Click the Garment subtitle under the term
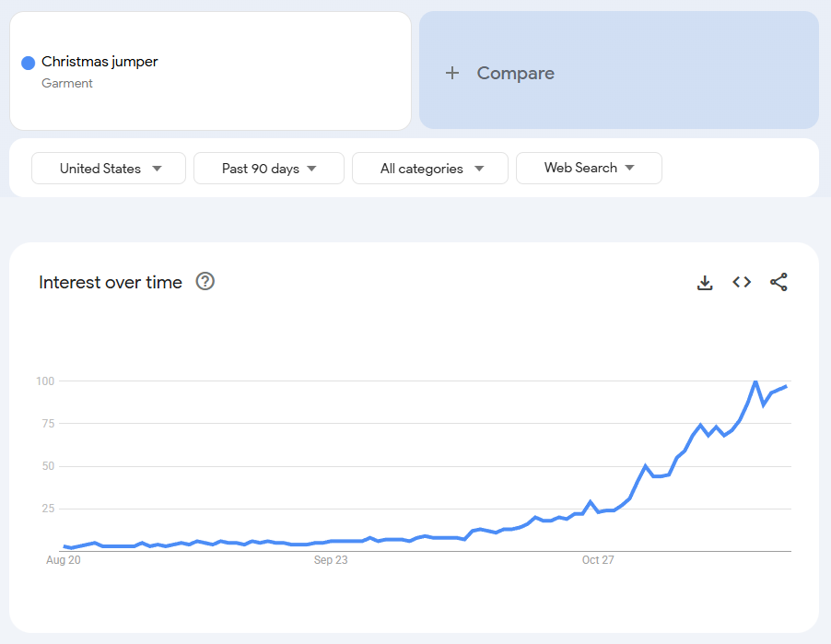The height and width of the screenshot is (644, 831). tap(67, 84)
